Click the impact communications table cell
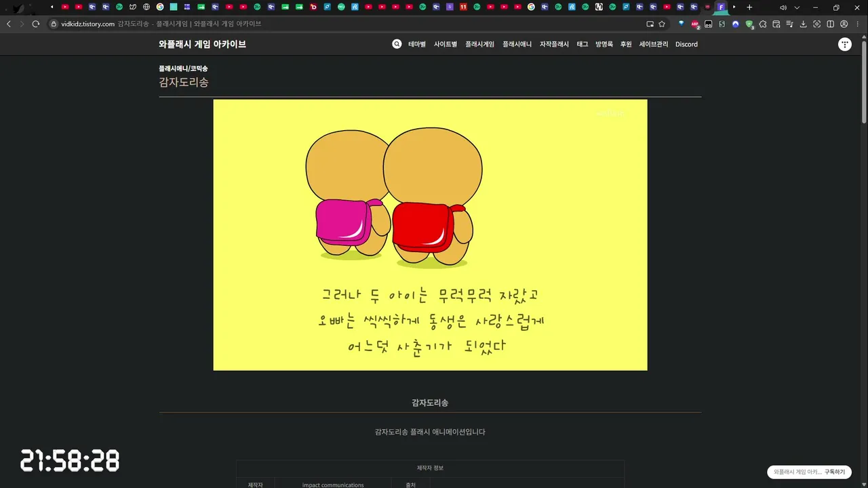This screenshot has width=868, height=488. point(333,485)
